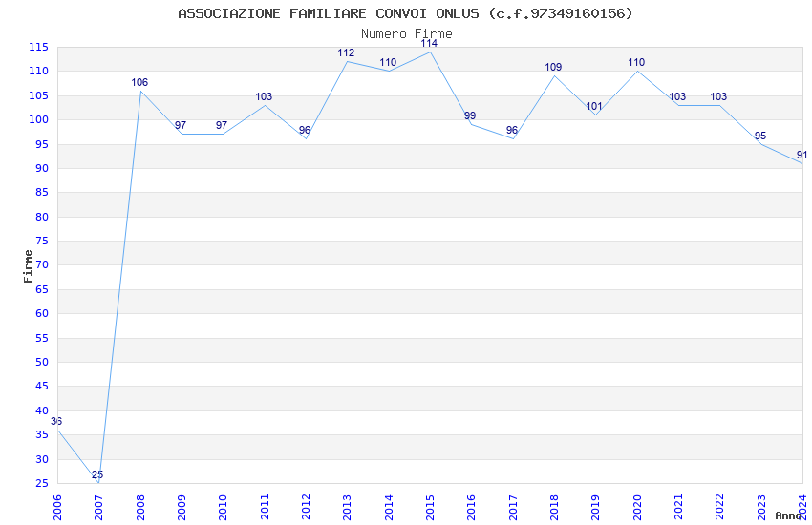Click the x-axis year 2020
Image resolution: width=812 pixels, height=525 pixels.
tap(637, 508)
